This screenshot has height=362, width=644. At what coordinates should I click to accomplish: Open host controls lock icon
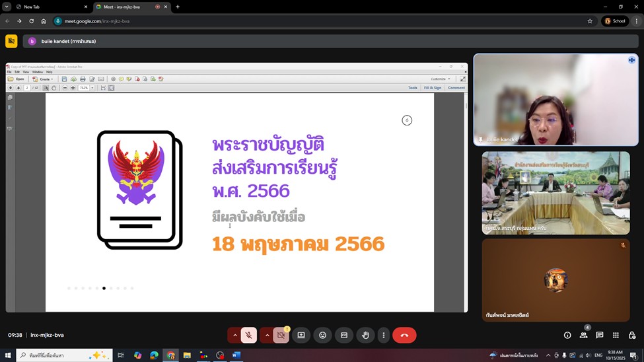click(632, 335)
